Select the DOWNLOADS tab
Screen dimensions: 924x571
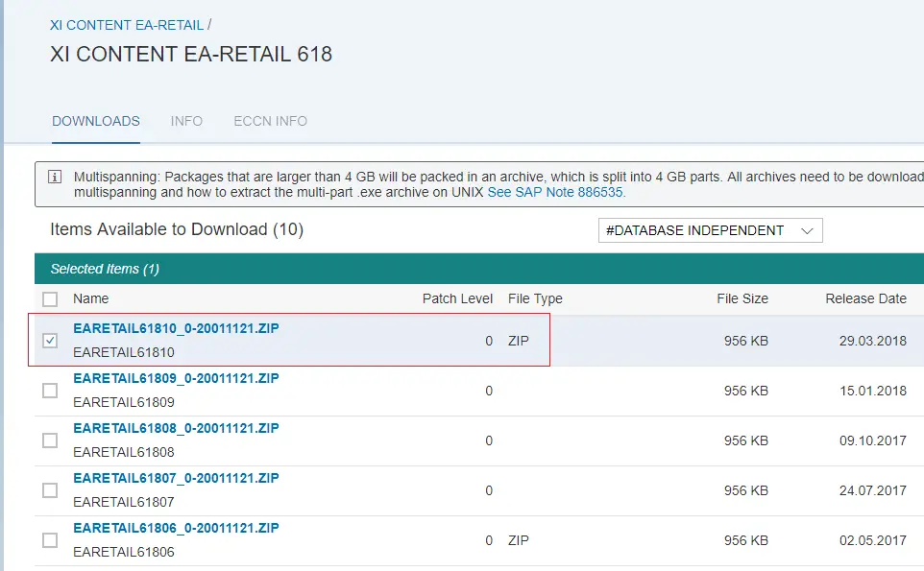coord(96,121)
